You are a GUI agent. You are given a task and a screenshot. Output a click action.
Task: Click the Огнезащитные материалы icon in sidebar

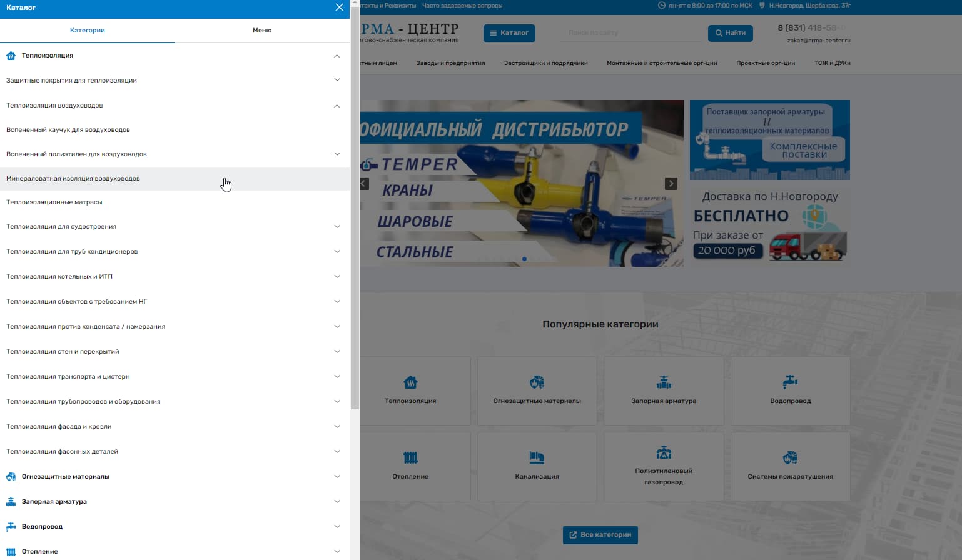pos(11,477)
